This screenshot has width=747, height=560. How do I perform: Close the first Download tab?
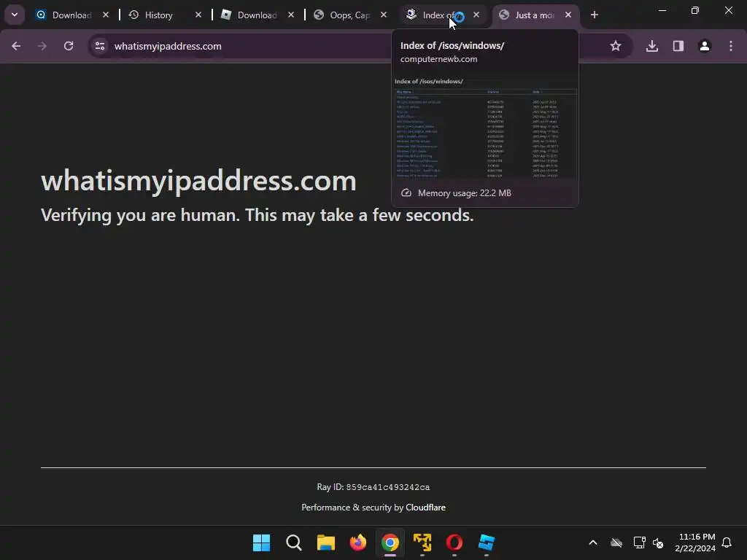[x=106, y=15]
